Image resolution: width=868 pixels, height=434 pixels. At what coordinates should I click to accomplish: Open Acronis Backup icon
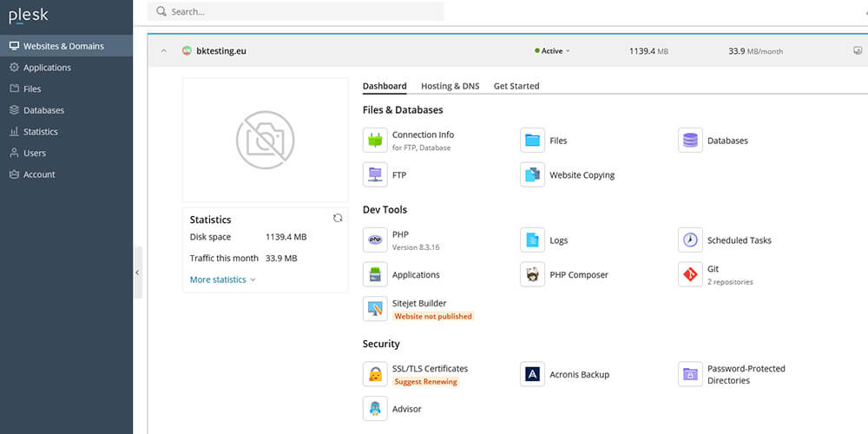click(x=532, y=375)
